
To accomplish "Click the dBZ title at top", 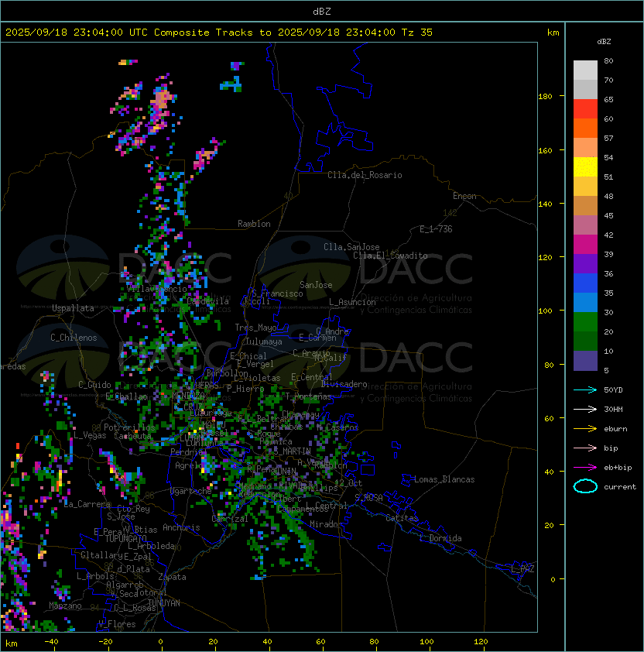I will 322,12.
